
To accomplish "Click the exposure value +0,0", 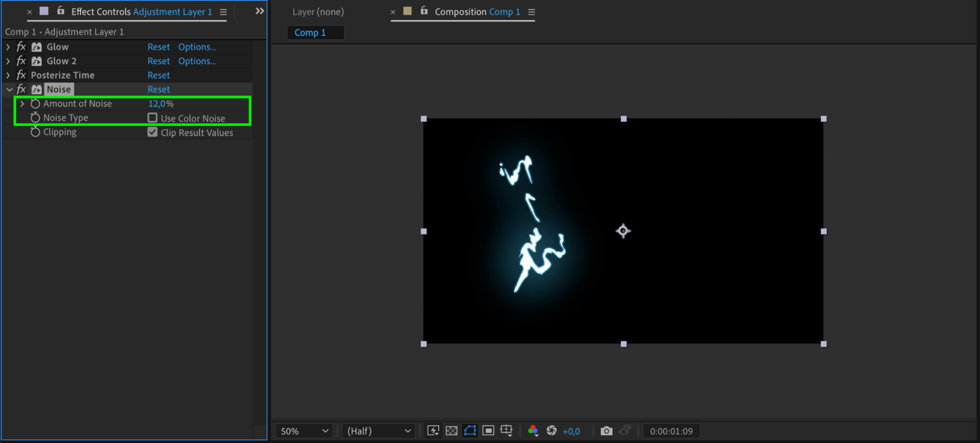I will pos(571,431).
